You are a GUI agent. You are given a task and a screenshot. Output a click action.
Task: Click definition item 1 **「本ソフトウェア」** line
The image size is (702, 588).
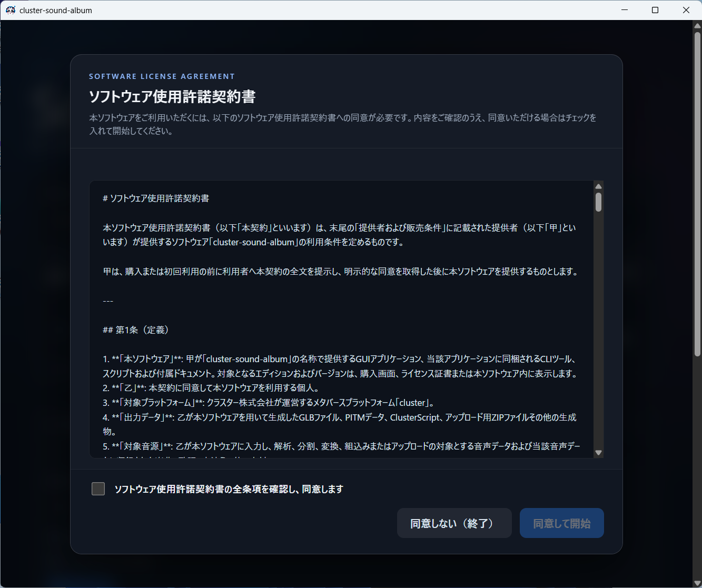(341, 366)
